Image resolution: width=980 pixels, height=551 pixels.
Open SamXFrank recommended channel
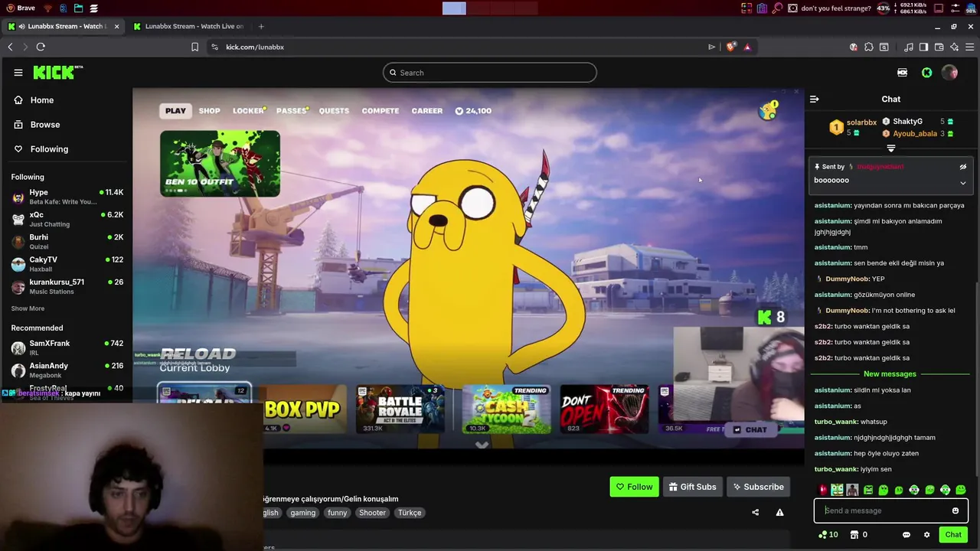(67, 347)
